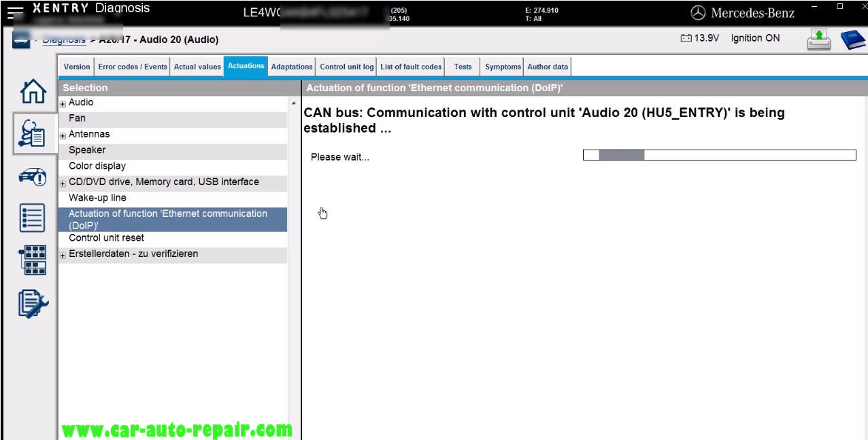Expand the Audio tree node
868x440 pixels.
point(63,103)
